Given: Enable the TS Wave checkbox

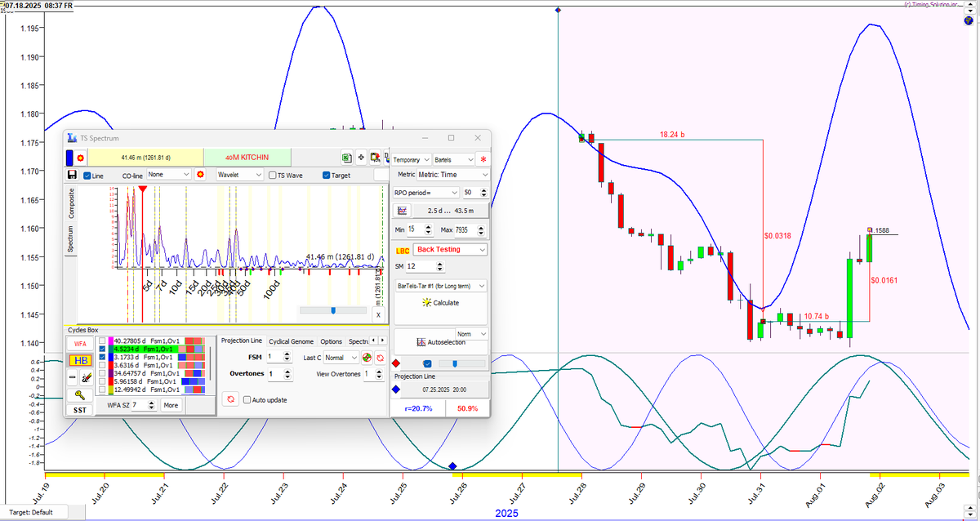Looking at the screenshot, I should click(273, 174).
